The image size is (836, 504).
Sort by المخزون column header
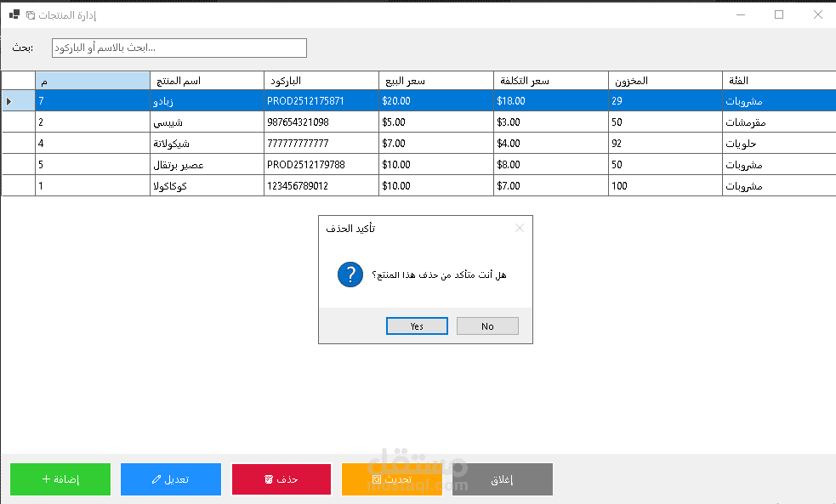665,81
